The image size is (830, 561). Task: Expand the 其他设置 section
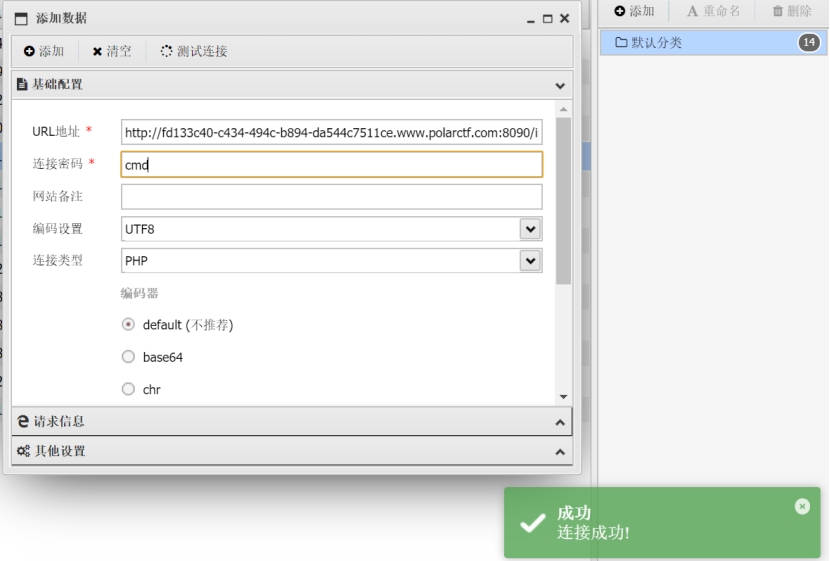pos(292,451)
